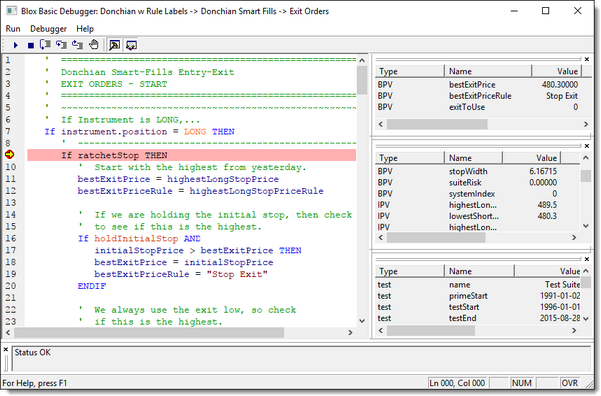The image size is (601, 396).
Task: Click line 11 bestExitPrice assignment
Action: [178, 179]
